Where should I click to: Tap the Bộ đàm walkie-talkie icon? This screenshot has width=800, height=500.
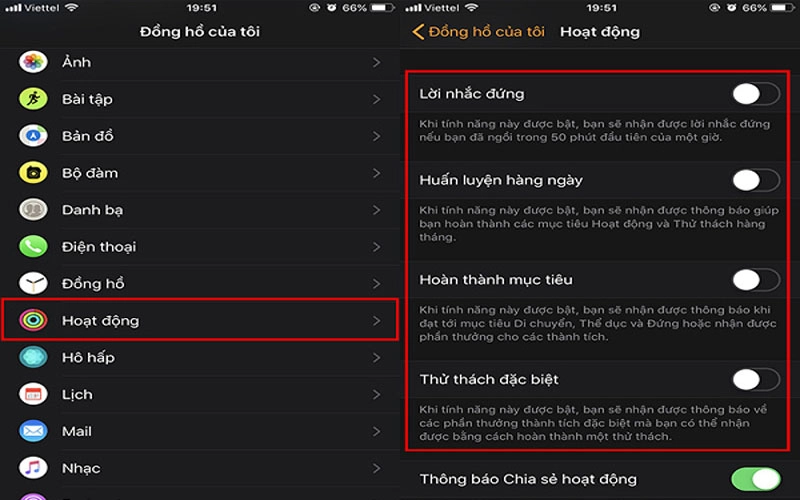coord(33,173)
